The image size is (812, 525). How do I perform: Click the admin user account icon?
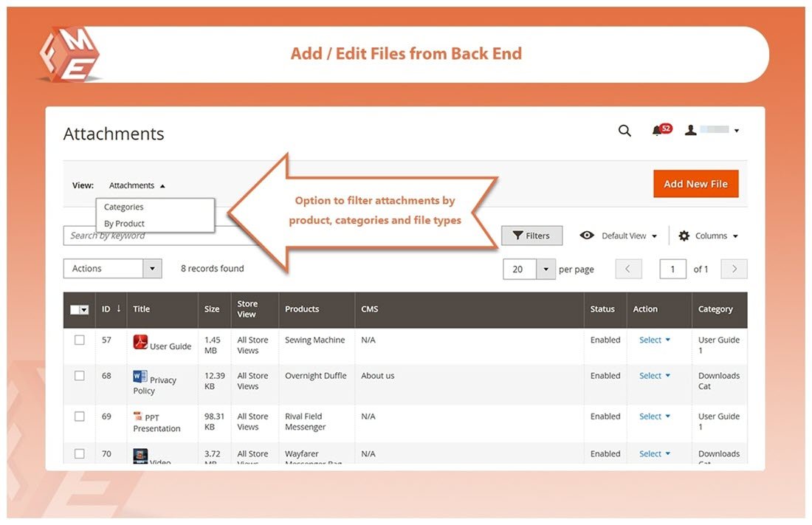690,131
